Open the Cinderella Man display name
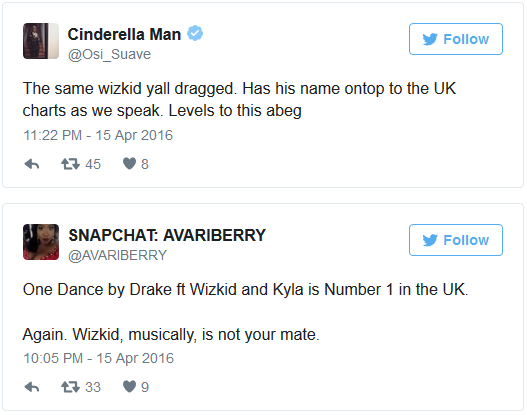This screenshot has width=527, height=415. [124, 34]
